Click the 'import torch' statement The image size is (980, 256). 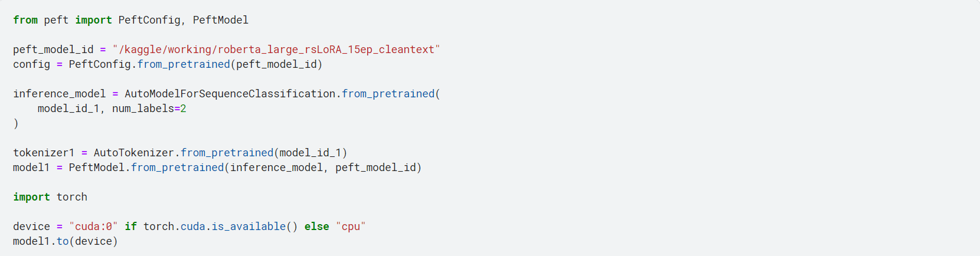50,197
